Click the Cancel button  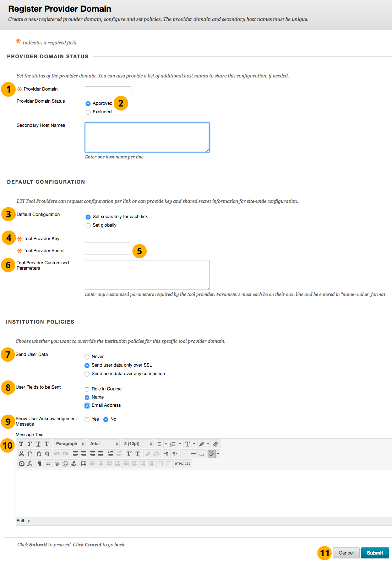pos(346,553)
